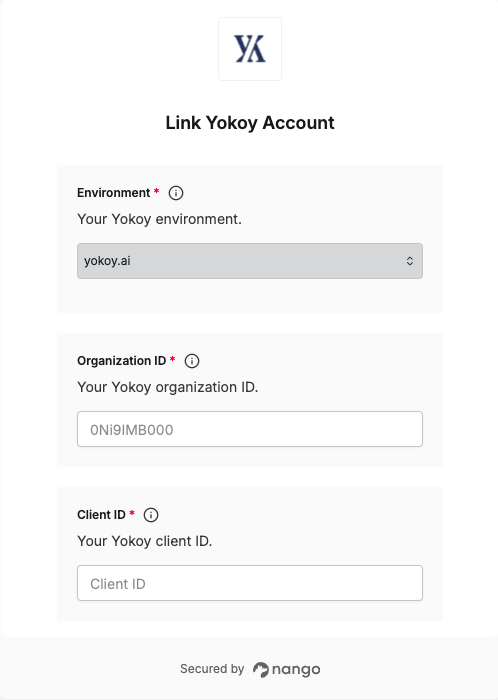
Task: Click the Link Yokoy Account heading
Action: 250,123
